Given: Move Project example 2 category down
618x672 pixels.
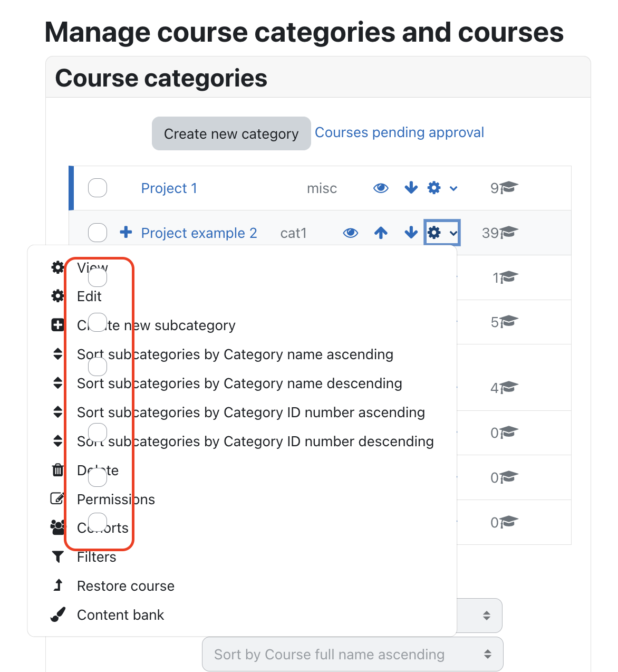Looking at the screenshot, I should click(411, 233).
